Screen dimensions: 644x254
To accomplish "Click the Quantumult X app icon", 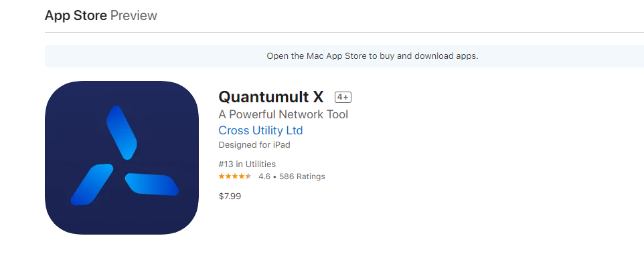I will (122, 158).
